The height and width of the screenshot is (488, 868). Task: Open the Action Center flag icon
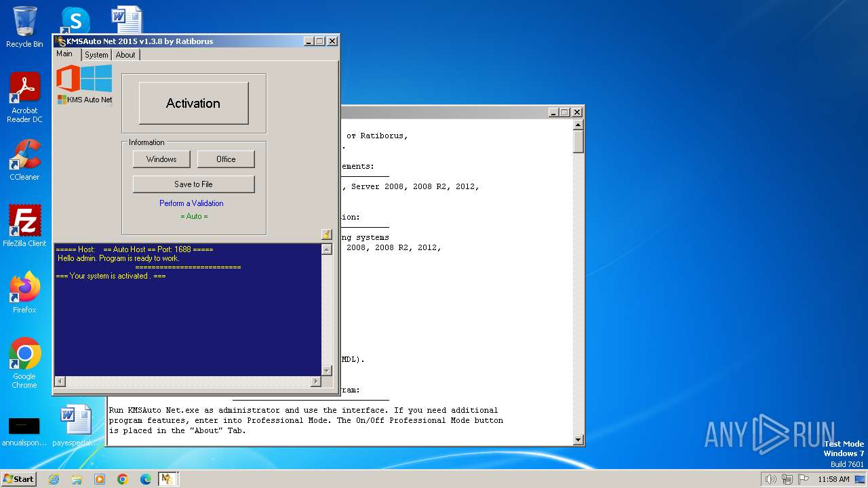click(804, 479)
